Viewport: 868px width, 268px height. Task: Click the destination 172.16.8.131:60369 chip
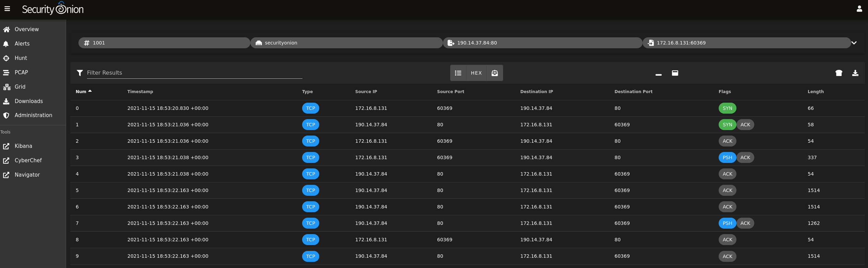click(747, 43)
